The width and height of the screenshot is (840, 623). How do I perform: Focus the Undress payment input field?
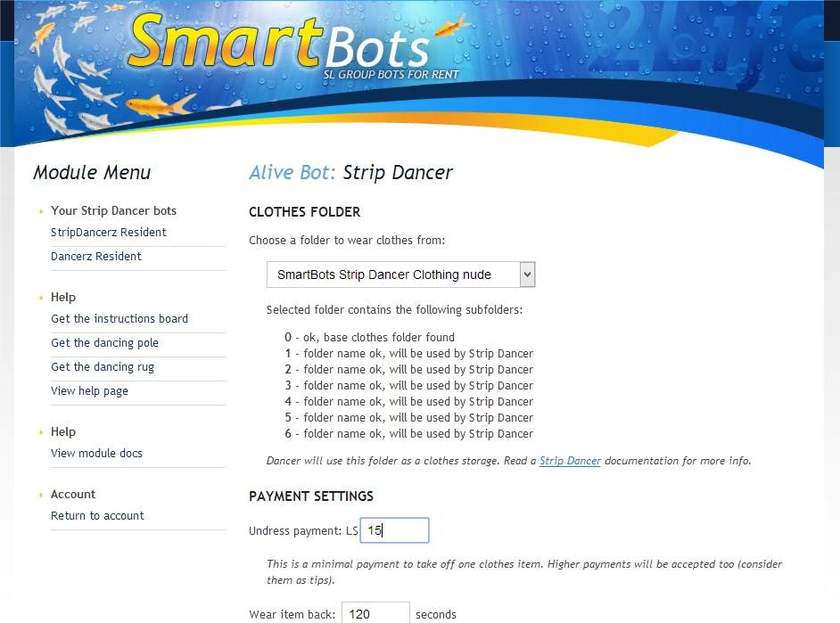(394, 530)
